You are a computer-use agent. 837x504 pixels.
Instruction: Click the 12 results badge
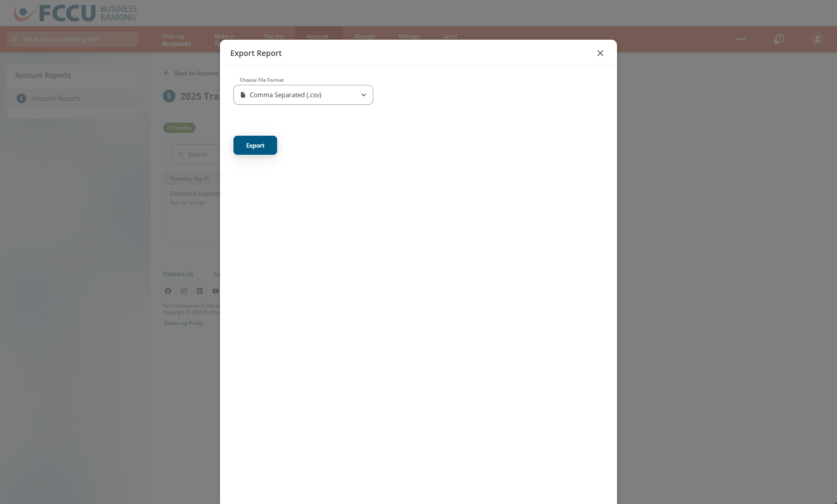[x=179, y=127]
